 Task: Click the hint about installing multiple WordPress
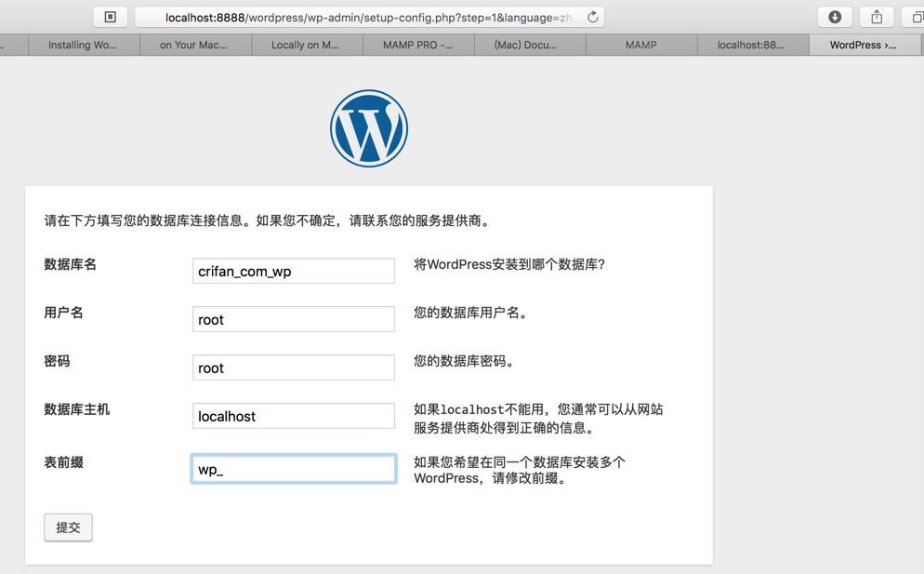click(520, 470)
